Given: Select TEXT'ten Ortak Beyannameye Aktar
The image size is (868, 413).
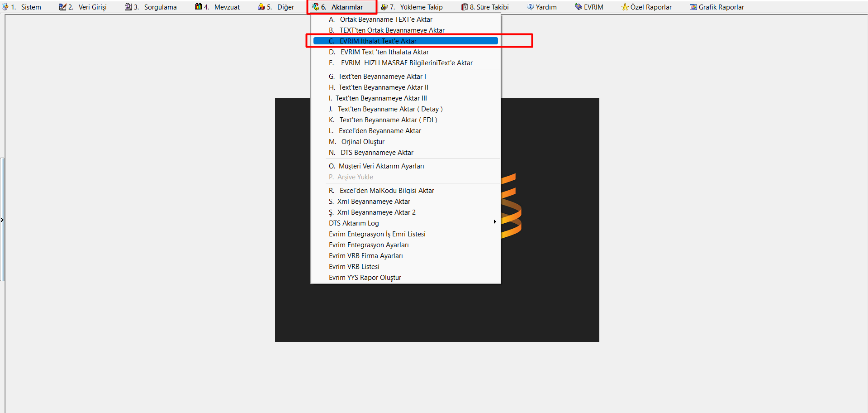Looking at the screenshot, I should pos(406,30).
